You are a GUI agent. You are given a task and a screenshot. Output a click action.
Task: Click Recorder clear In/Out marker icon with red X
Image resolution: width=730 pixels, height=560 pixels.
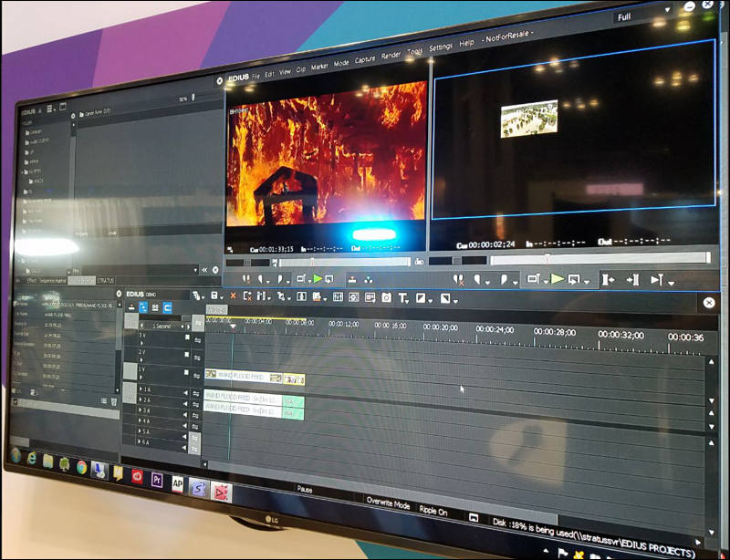458,279
